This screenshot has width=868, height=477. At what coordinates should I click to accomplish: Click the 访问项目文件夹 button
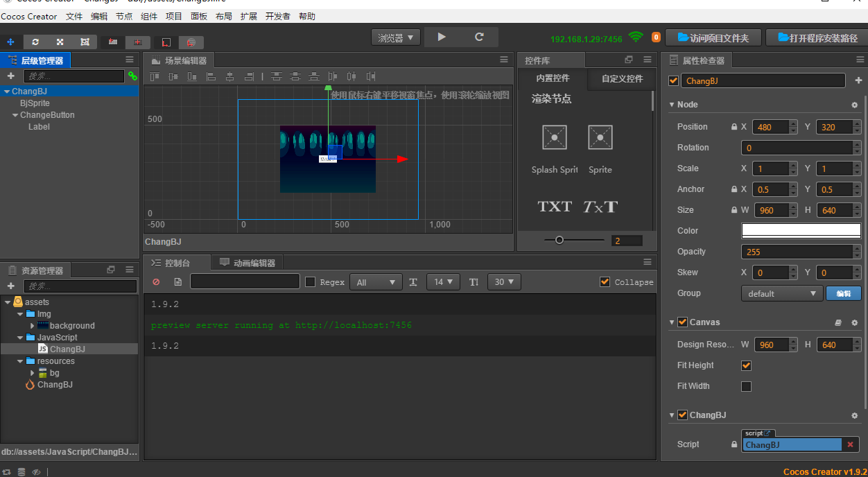coord(713,38)
